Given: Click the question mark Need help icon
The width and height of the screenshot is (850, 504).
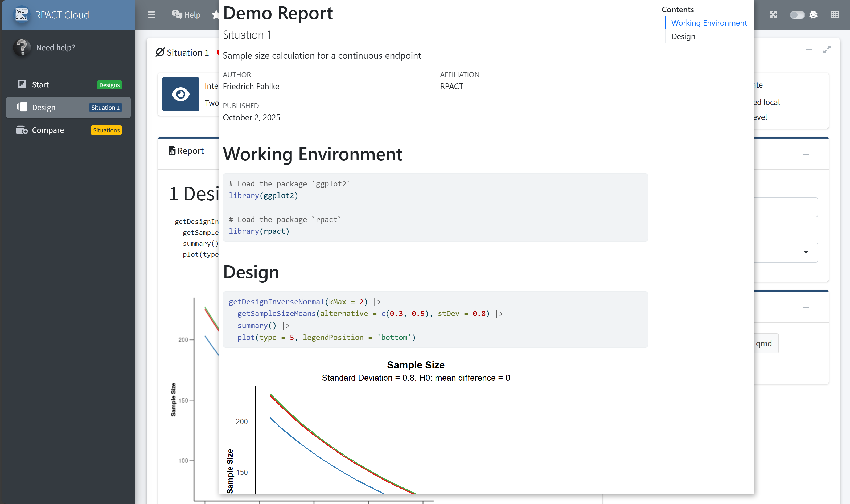Looking at the screenshot, I should [22, 48].
